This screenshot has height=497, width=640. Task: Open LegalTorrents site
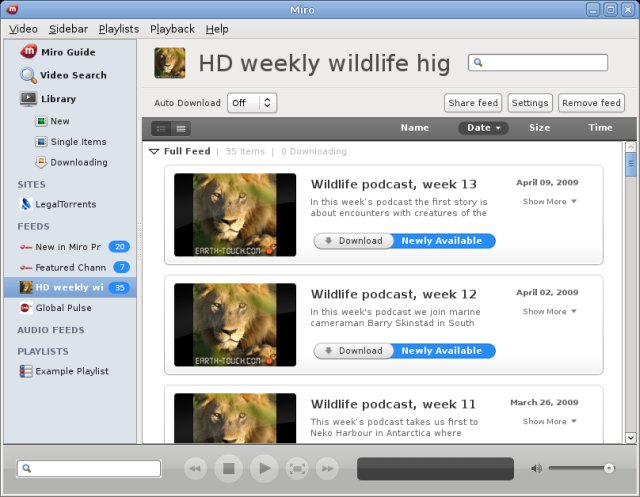58,204
